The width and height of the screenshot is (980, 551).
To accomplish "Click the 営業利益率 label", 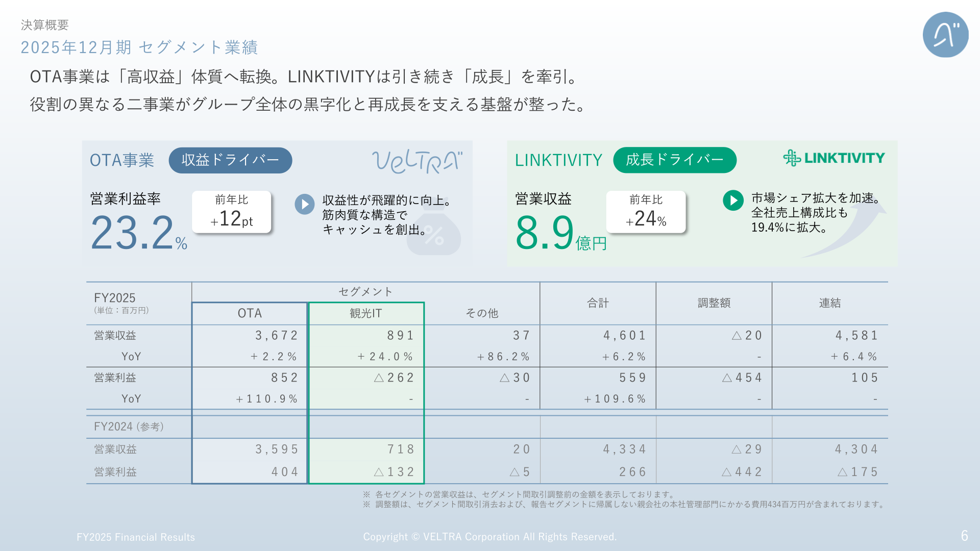I will click(x=126, y=199).
